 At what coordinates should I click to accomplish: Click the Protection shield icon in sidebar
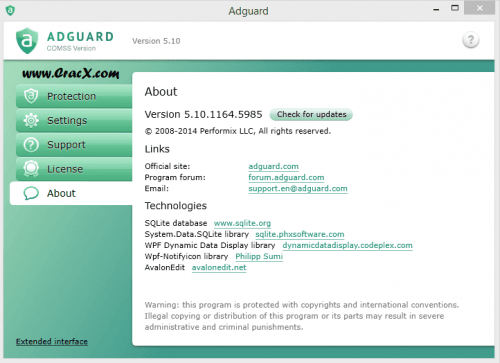31,96
